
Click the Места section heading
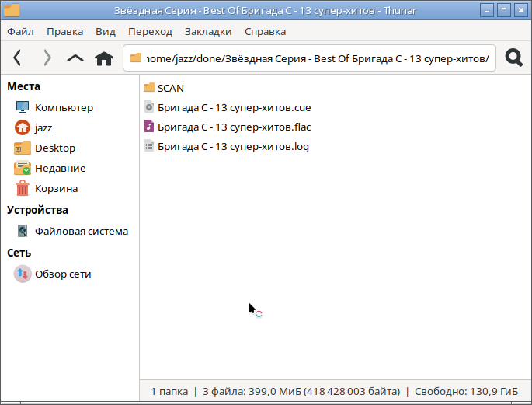point(23,86)
